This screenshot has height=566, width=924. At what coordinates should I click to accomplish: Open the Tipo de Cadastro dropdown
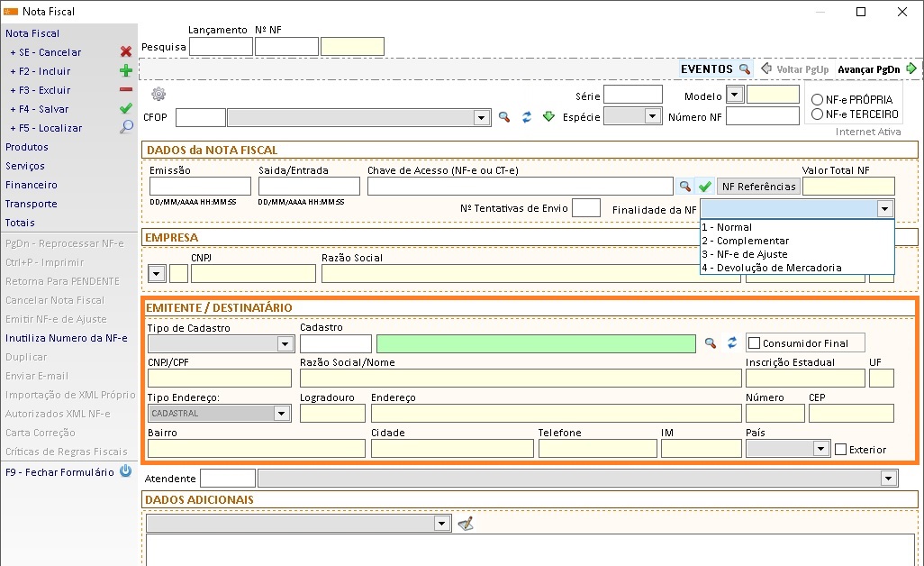click(x=285, y=343)
